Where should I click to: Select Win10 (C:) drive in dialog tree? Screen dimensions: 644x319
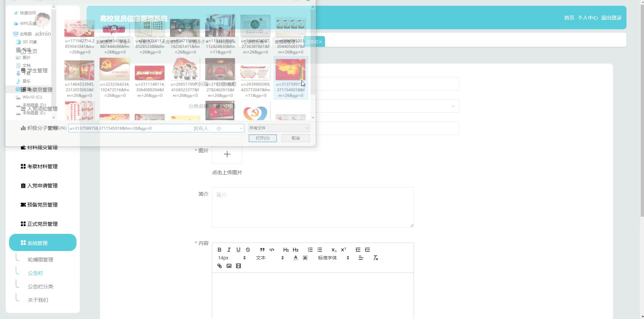tap(29, 97)
